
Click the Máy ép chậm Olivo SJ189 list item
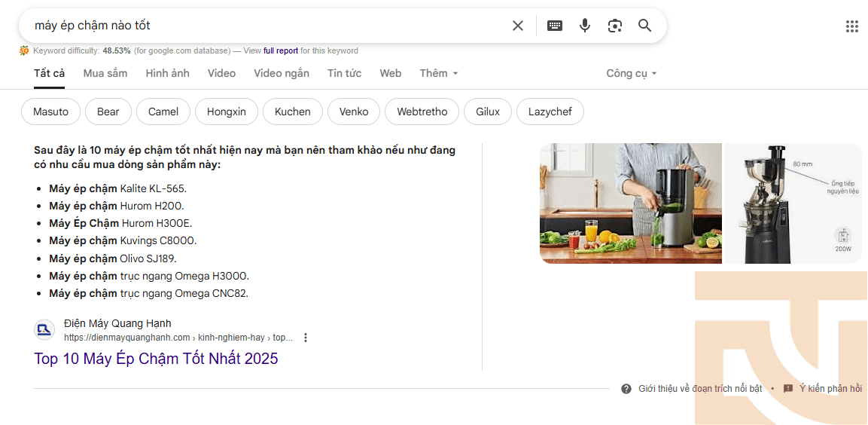pyautogui.click(x=113, y=258)
